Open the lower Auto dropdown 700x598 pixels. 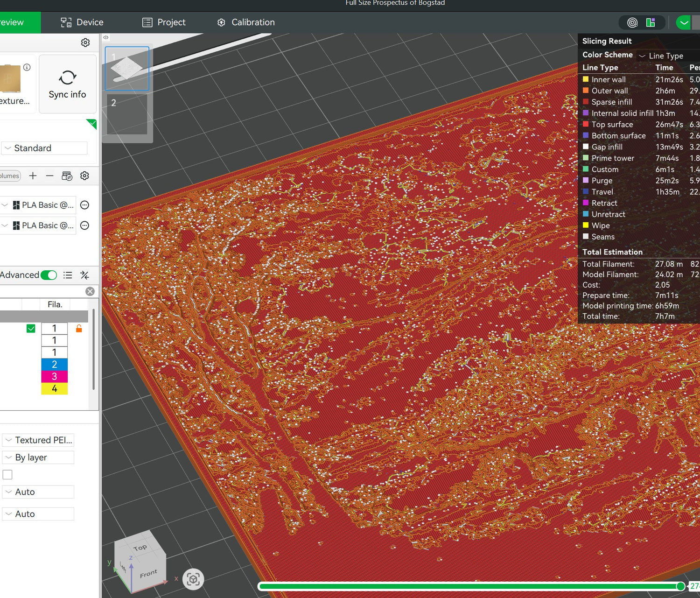tap(38, 514)
